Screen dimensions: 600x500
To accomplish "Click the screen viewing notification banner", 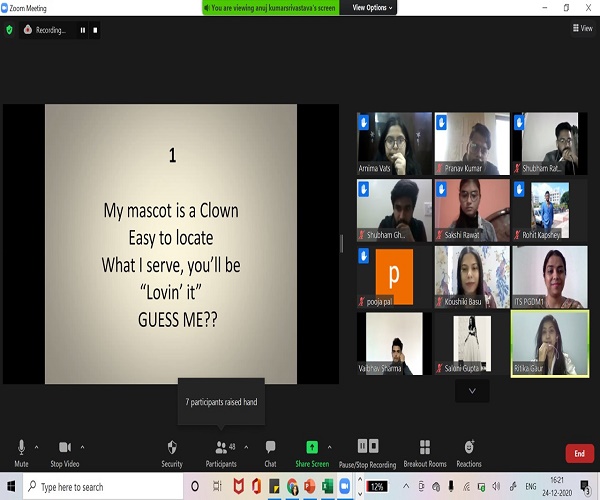I will pos(271,8).
